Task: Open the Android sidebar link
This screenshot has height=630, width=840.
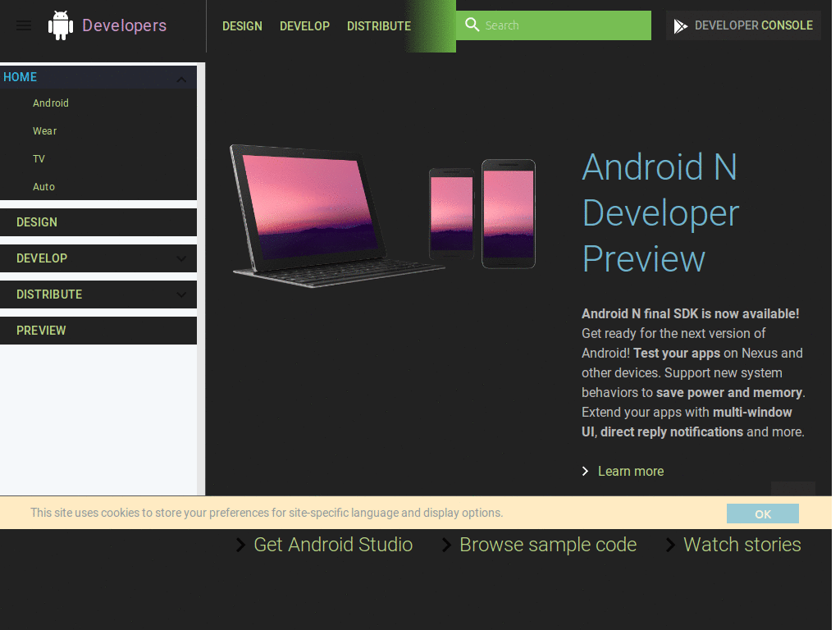Action: coord(50,103)
